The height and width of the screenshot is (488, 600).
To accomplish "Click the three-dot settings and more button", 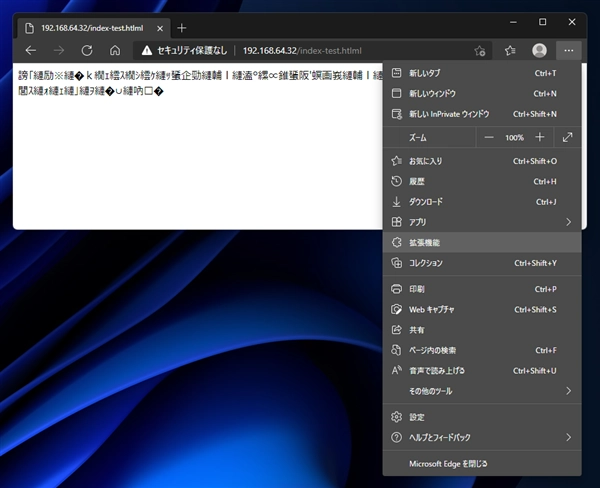I will coord(569,50).
